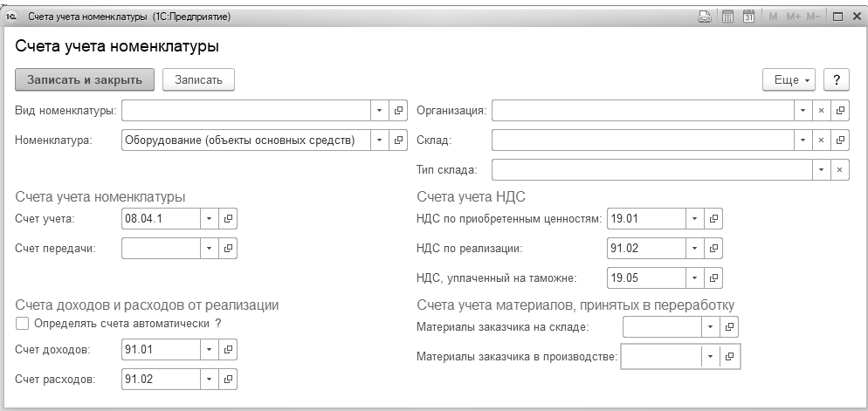Open the calculator from the title bar
Image resolution: width=868 pixels, height=411 pixels.
pyautogui.click(x=727, y=17)
